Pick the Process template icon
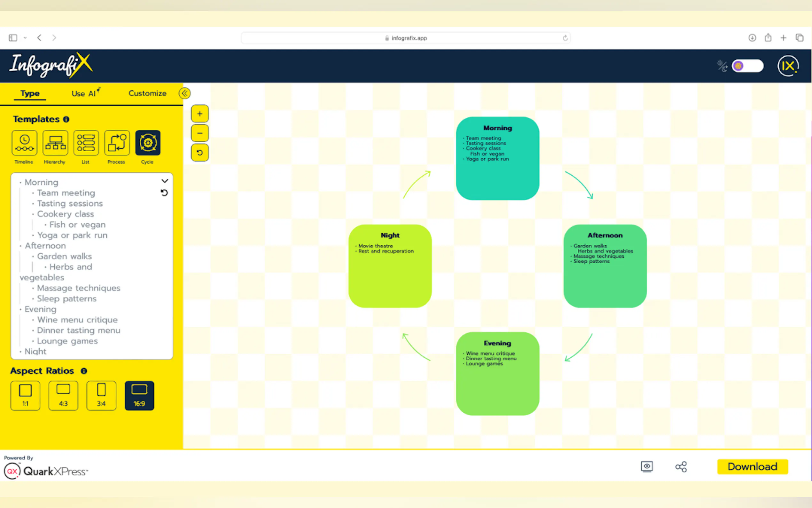Viewport: 812px width, 508px height. 117,143
